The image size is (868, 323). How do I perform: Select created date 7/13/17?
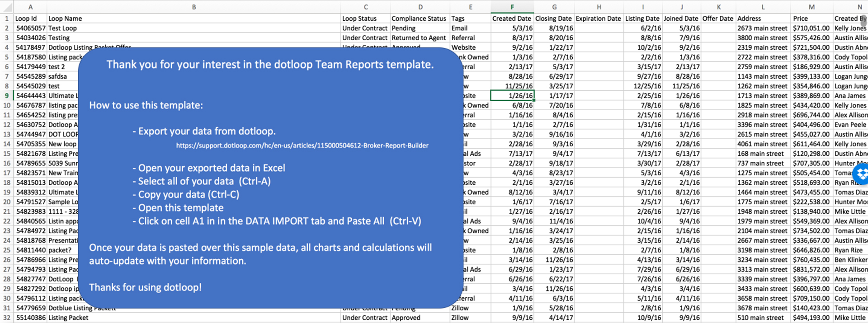click(x=512, y=154)
